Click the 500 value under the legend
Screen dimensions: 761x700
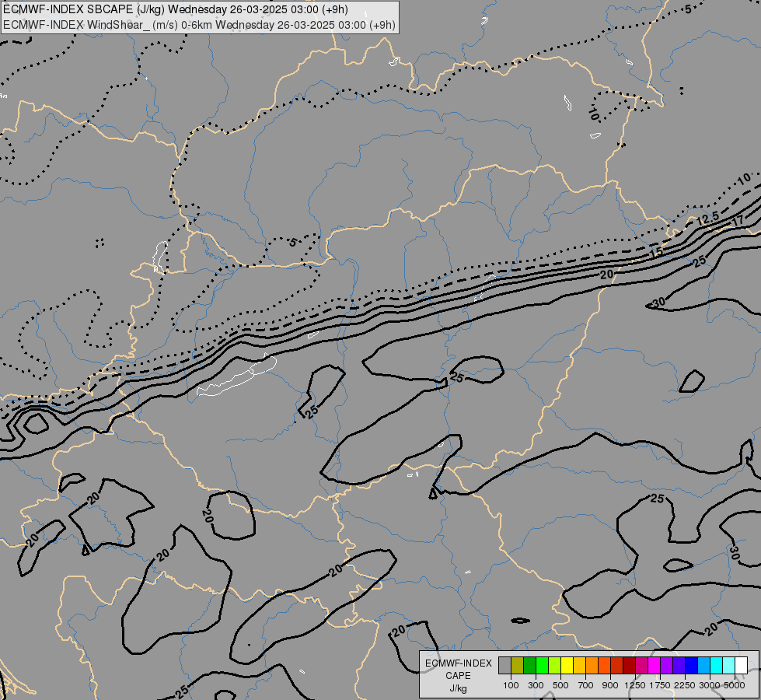[x=560, y=685]
